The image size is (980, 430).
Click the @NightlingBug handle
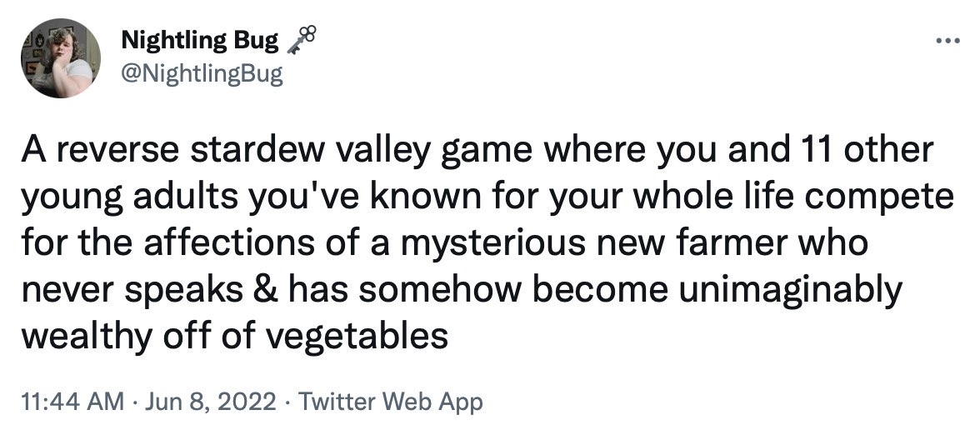pyautogui.click(x=202, y=75)
